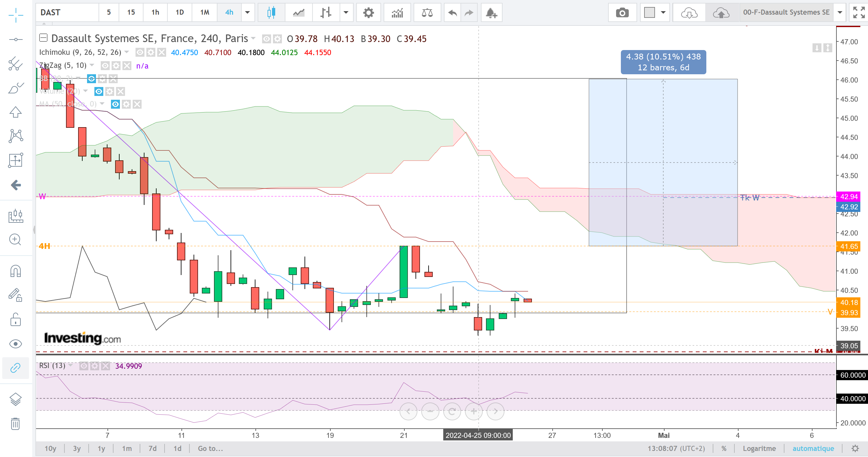
Task: Select the zoom in magnifier tool
Action: tap(16, 239)
